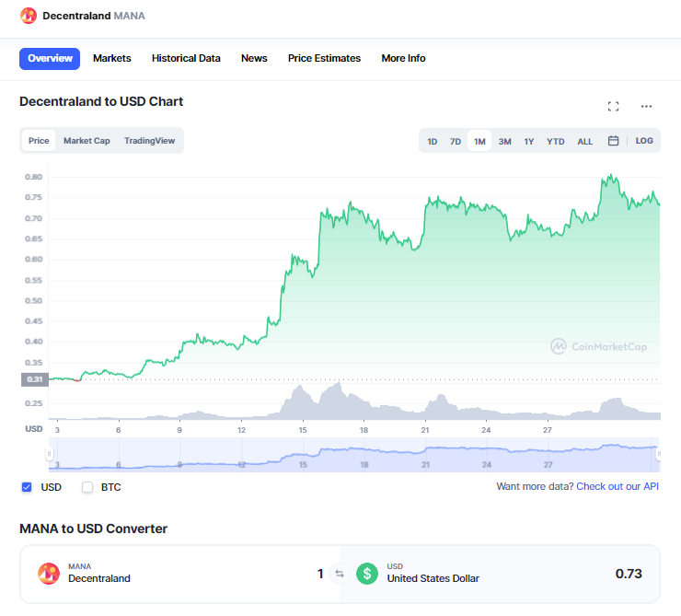Set chart range to 3M
The image size is (681, 616).
pos(504,141)
